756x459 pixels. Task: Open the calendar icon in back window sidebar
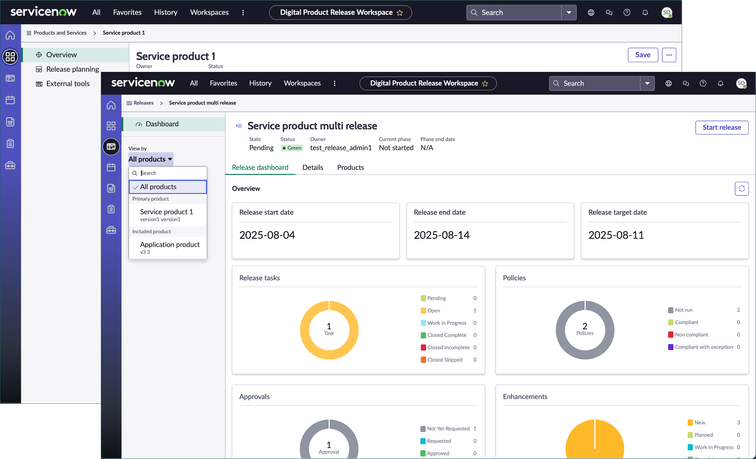tap(10, 100)
